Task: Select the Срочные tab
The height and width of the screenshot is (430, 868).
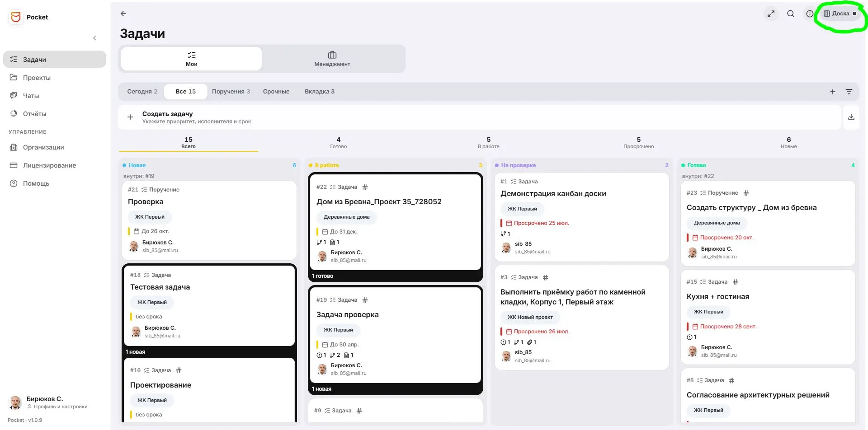Action: click(276, 91)
